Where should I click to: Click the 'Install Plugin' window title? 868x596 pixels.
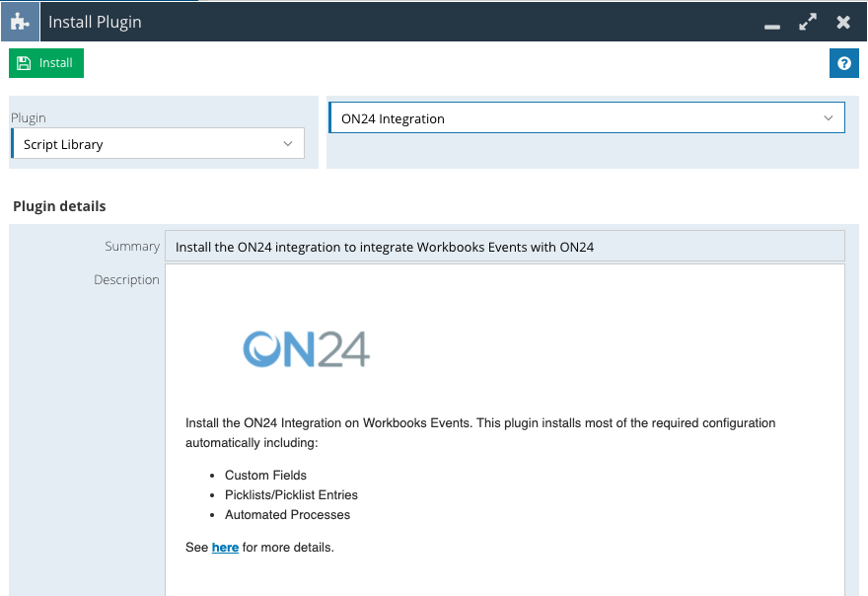(x=95, y=22)
